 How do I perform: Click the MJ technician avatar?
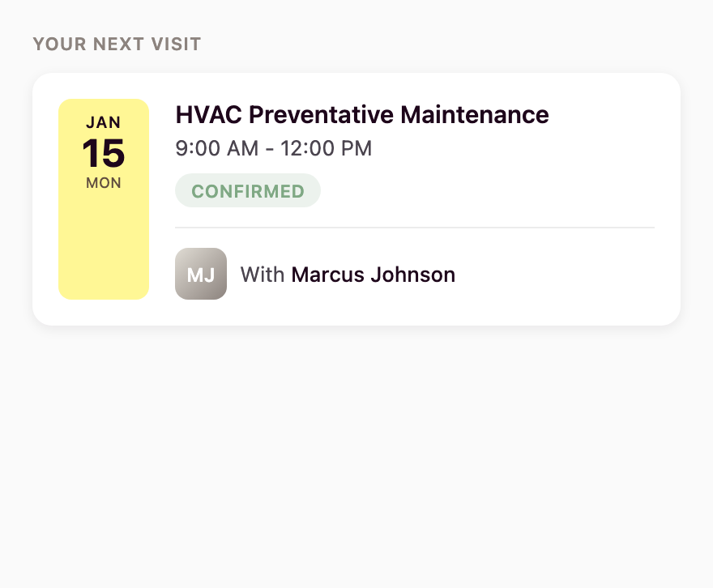pyautogui.click(x=201, y=274)
